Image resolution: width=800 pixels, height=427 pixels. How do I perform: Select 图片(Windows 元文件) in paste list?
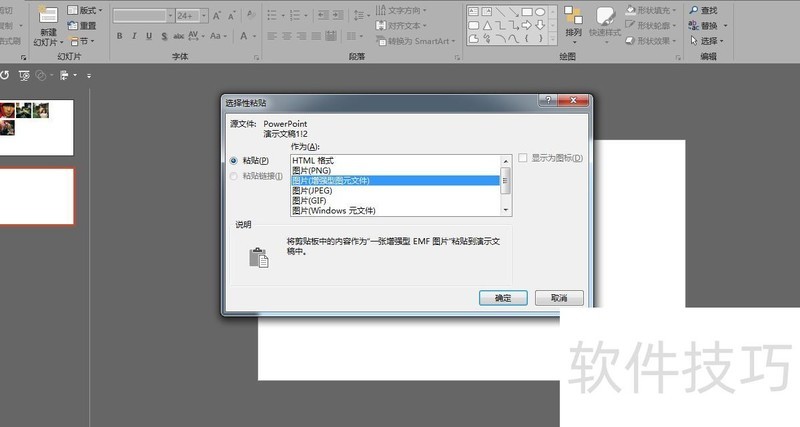click(395, 211)
